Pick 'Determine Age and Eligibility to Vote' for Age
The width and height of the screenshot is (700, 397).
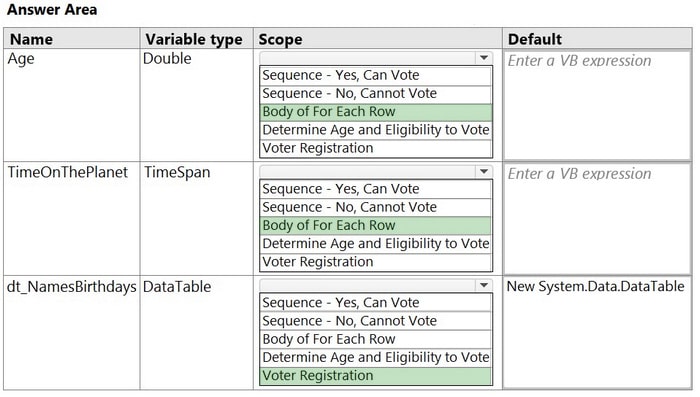coord(376,130)
